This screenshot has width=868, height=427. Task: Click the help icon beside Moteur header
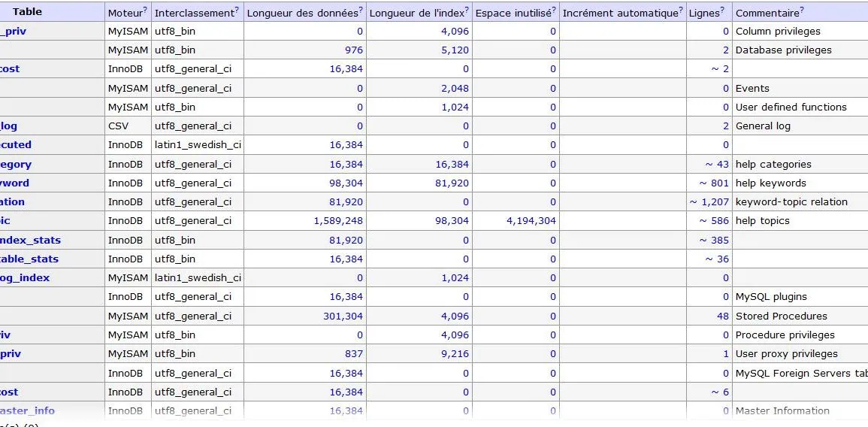(146, 9)
